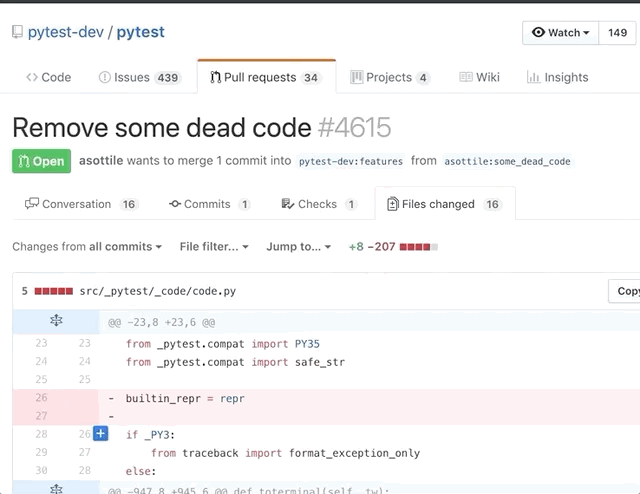Click the 149 watchers count
The height and width of the screenshot is (494, 640).
click(617, 33)
